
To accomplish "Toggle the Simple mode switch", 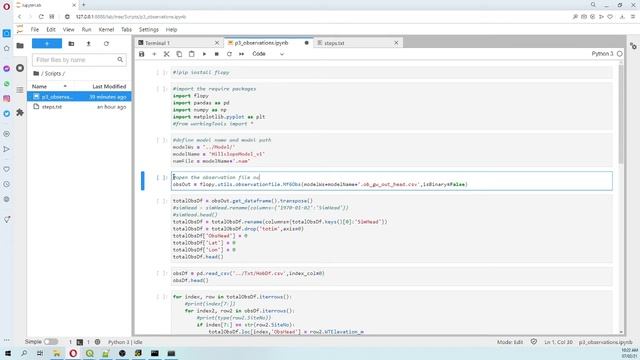I will click(x=51, y=342).
